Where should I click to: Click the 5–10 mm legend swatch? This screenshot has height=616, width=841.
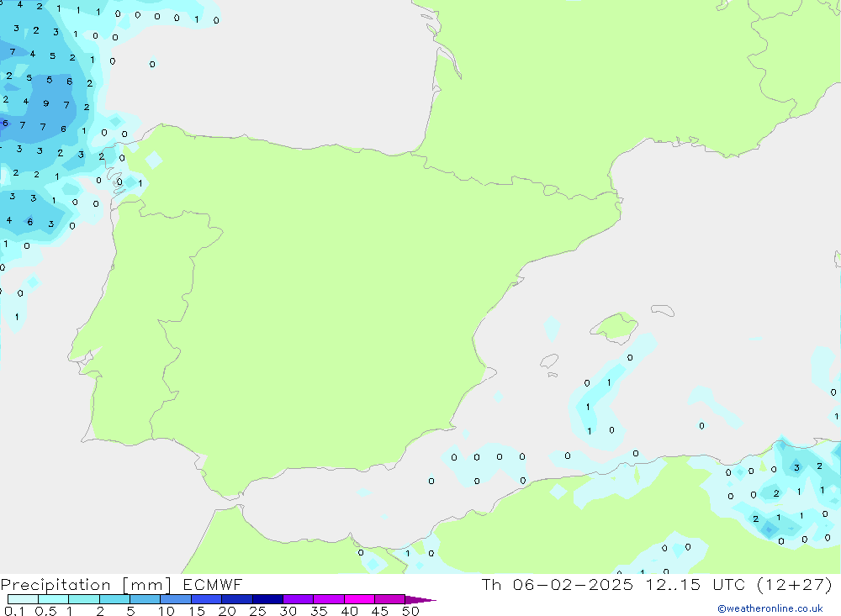click(145, 599)
